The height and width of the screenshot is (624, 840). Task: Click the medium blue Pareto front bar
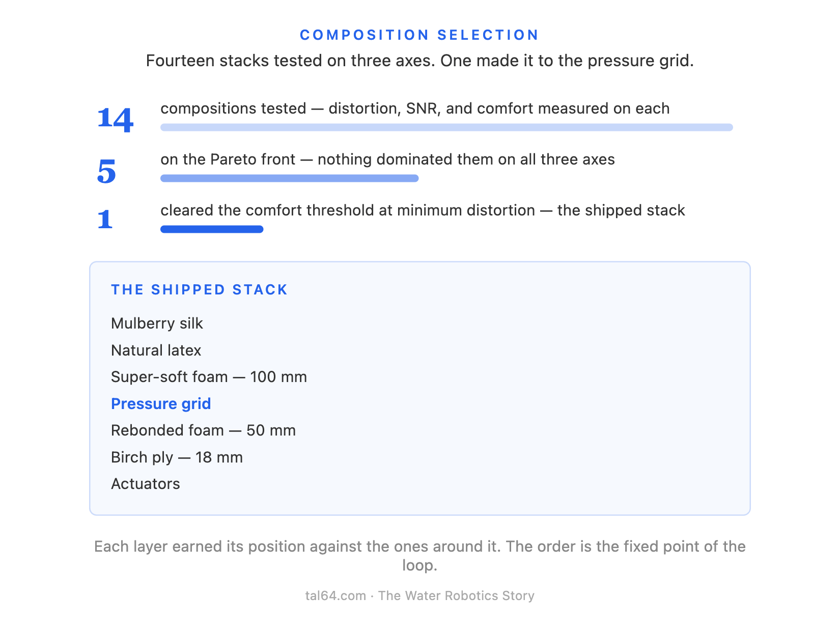click(x=289, y=178)
